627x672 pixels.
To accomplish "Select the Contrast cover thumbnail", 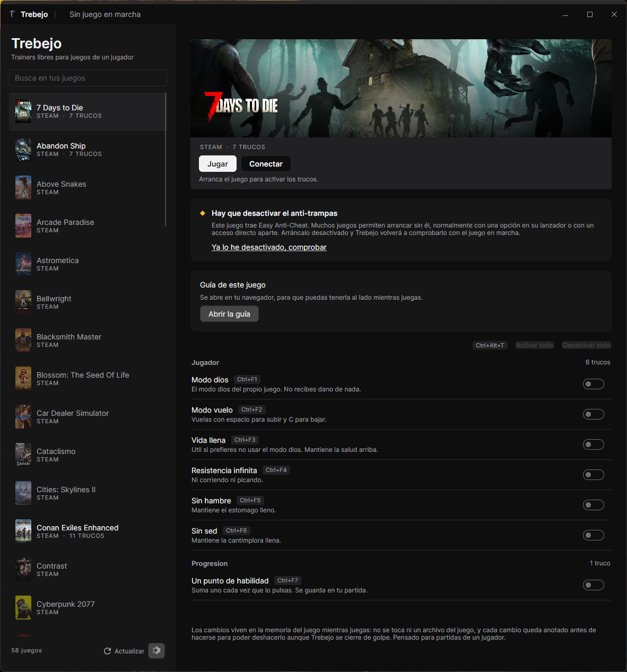I will [23, 570].
